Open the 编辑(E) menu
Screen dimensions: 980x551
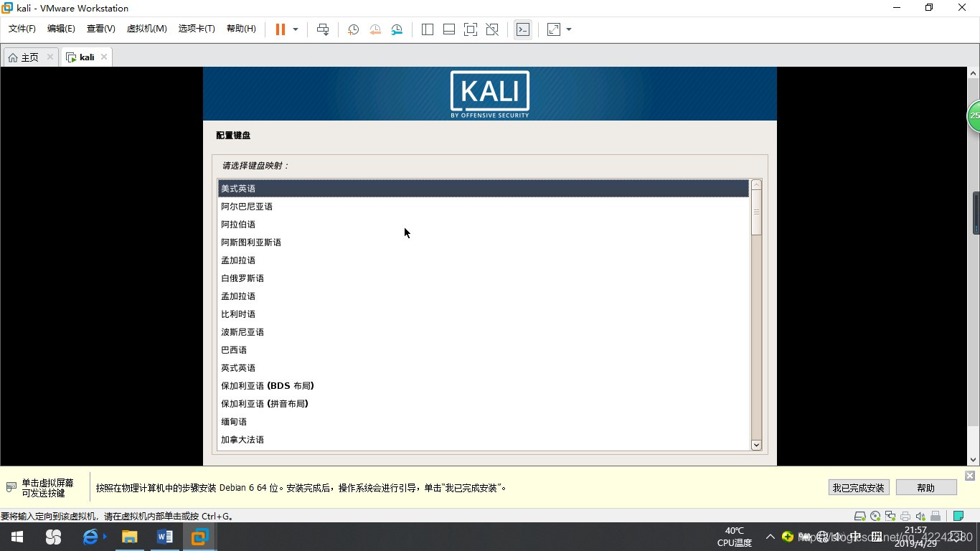tap(61, 29)
